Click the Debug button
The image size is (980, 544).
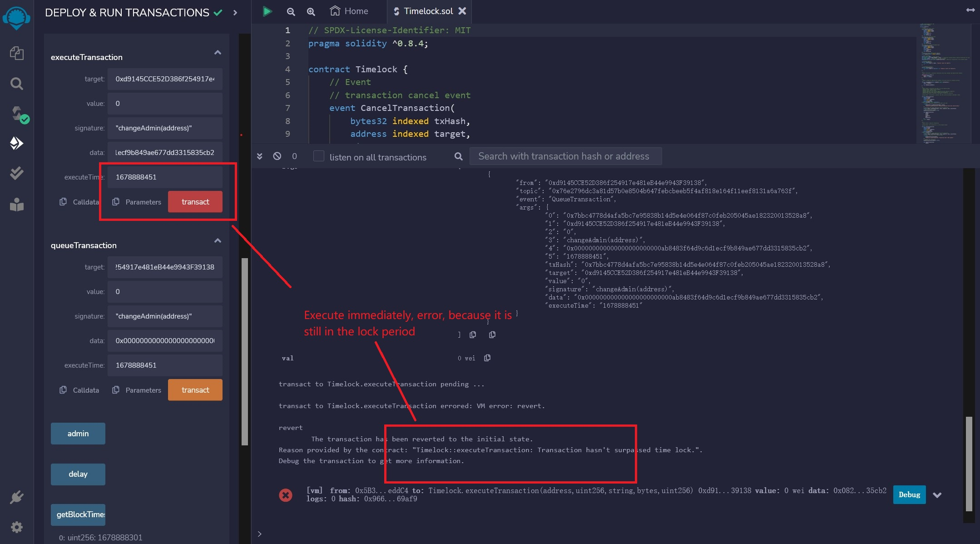909,495
